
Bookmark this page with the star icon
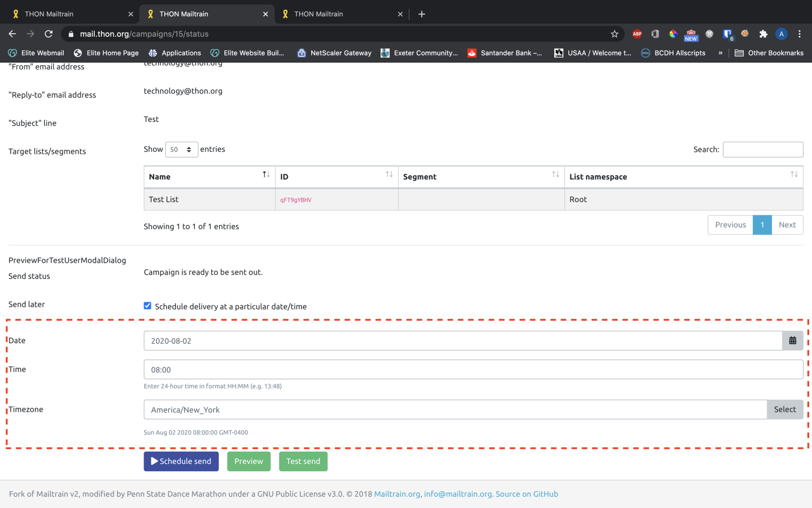coord(614,34)
